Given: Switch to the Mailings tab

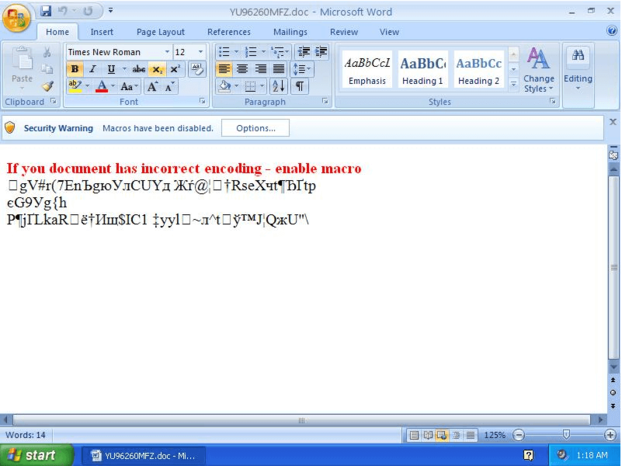Looking at the screenshot, I should [290, 32].
